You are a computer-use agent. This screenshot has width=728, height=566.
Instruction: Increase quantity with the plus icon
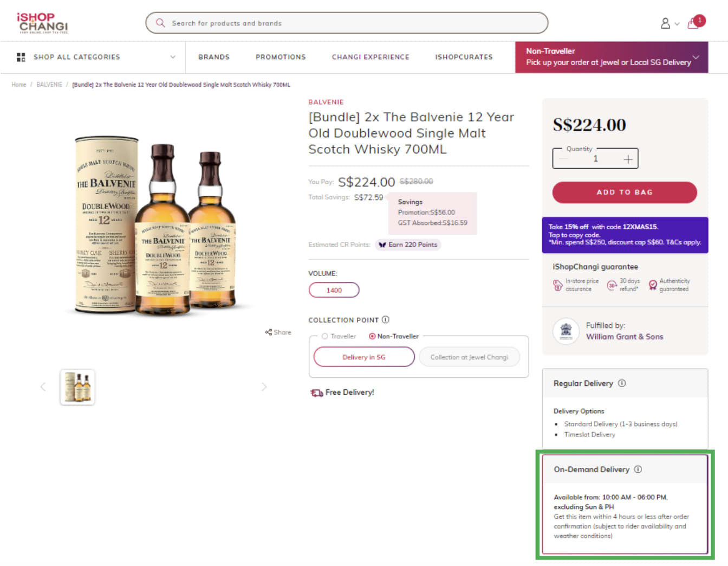pyautogui.click(x=628, y=159)
